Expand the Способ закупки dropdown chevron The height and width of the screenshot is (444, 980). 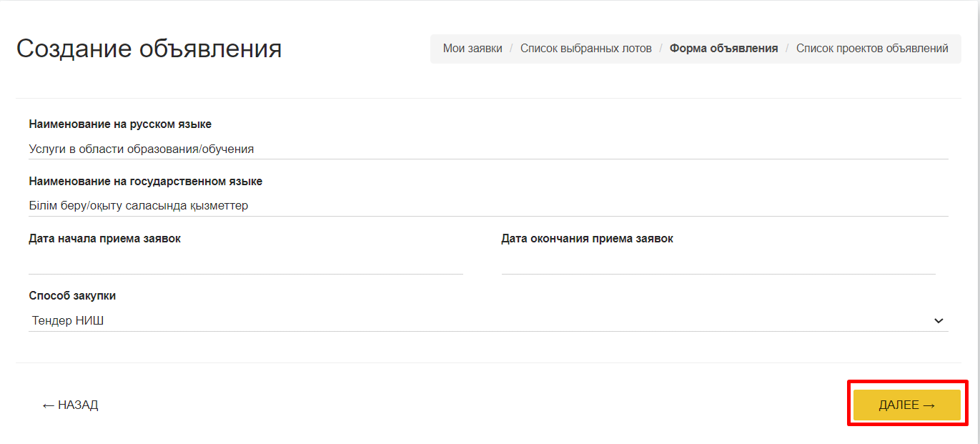pyautogui.click(x=939, y=321)
